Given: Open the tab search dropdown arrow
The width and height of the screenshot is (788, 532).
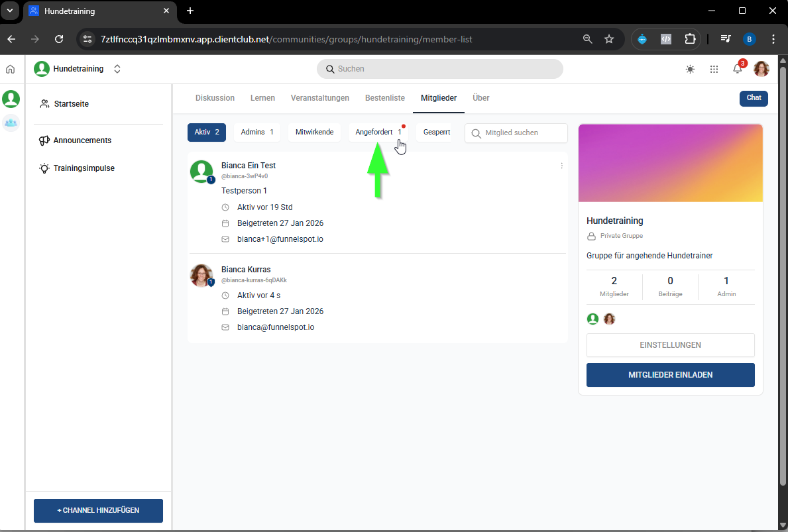Looking at the screenshot, I should tap(9, 11).
